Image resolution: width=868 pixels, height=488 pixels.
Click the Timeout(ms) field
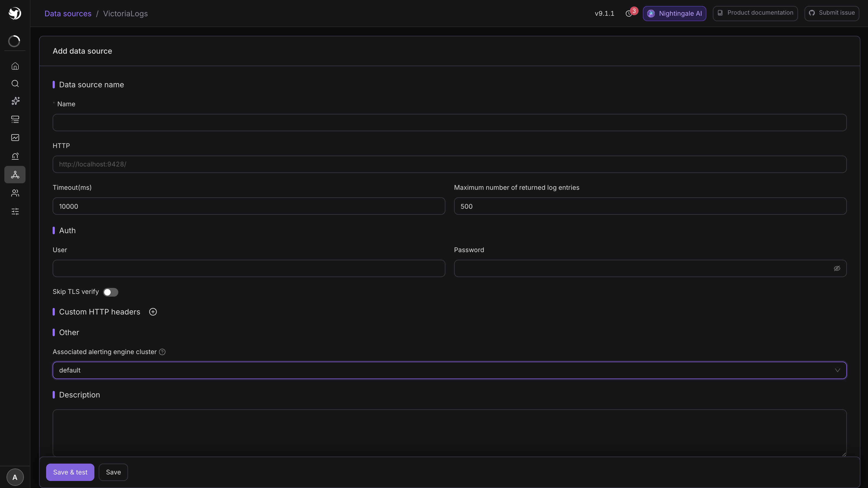pyautogui.click(x=249, y=206)
